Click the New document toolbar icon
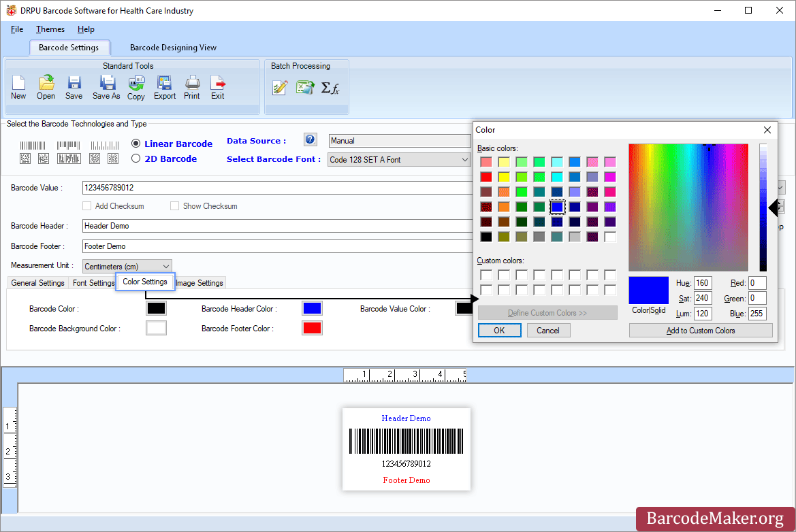The width and height of the screenshot is (796, 532). (18, 87)
